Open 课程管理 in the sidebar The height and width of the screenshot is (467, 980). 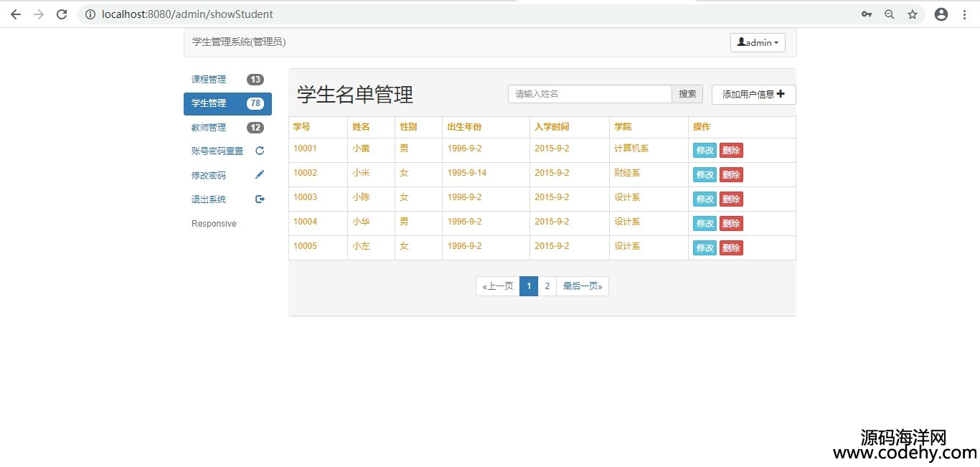209,80
